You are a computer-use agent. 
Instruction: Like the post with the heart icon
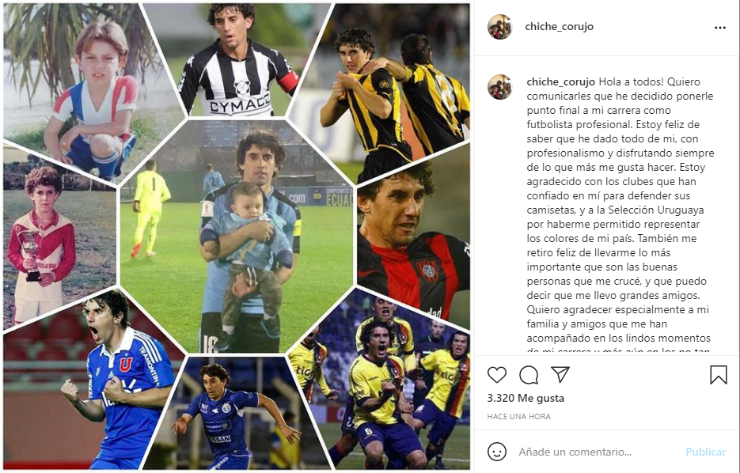pyautogui.click(x=496, y=375)
